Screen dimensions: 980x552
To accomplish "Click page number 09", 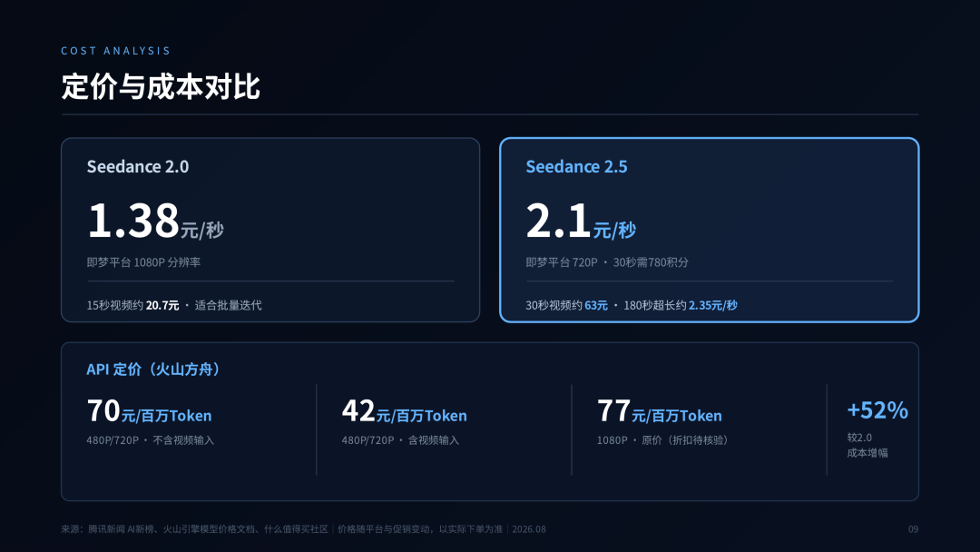I will coord(913,529).
